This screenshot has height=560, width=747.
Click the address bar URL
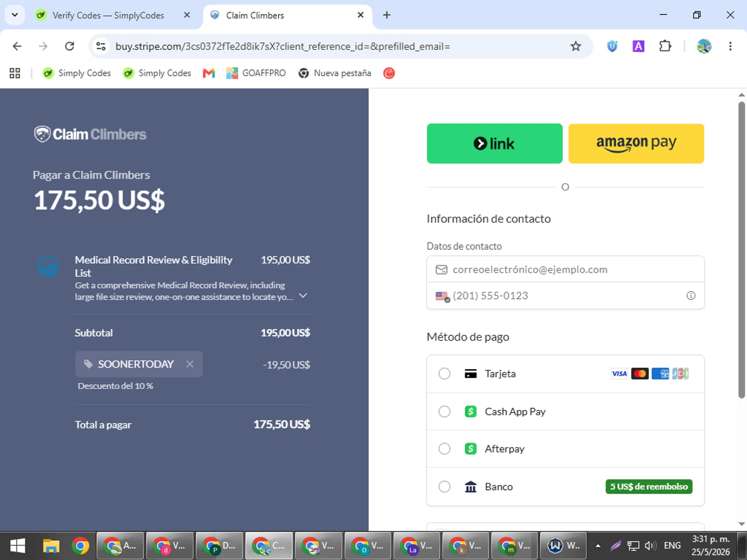pyautogui.click(x=283, y=46)
